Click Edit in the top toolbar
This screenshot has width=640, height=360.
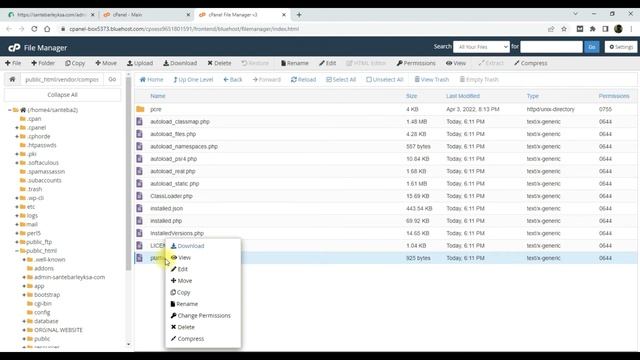point(328,63)
